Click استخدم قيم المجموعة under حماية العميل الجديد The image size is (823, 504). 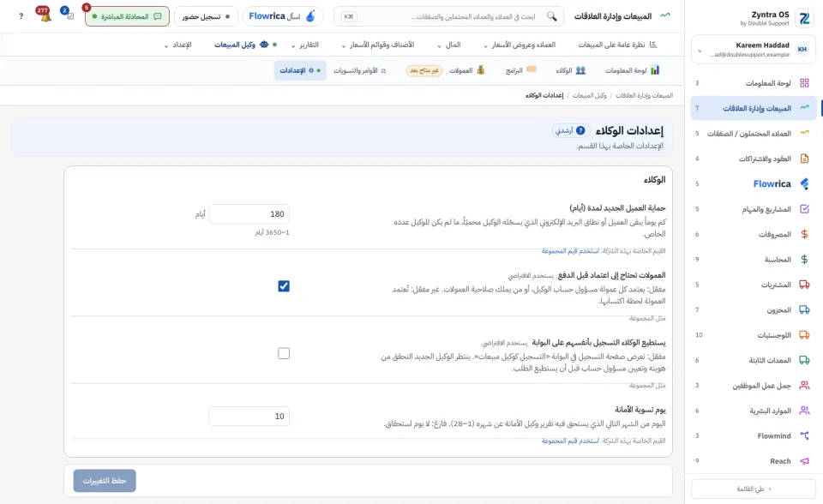coord(570,251)
